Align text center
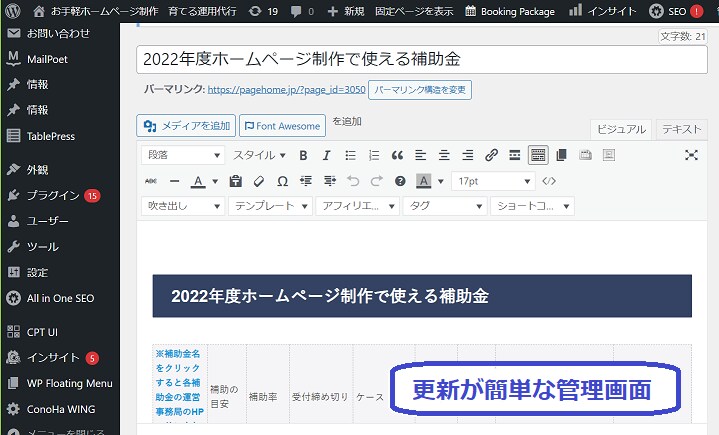The image size is (719, 435). pyautogui.click(x=444, y=155)
